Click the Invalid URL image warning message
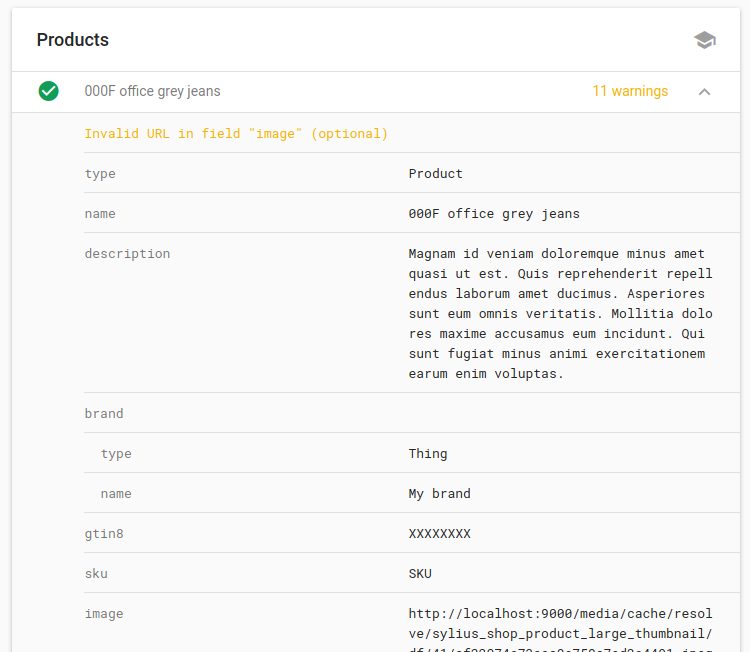This screenshot has width=750, height=652. point(236,133)
